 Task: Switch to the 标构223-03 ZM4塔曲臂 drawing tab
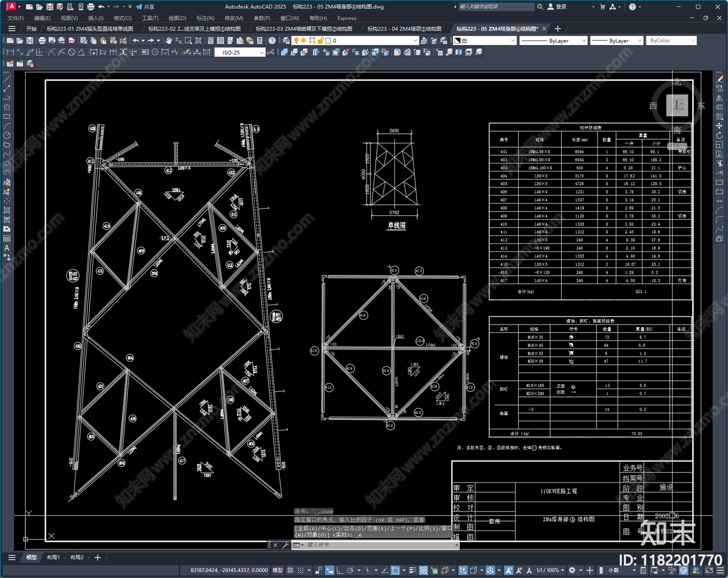pos(303,29)
